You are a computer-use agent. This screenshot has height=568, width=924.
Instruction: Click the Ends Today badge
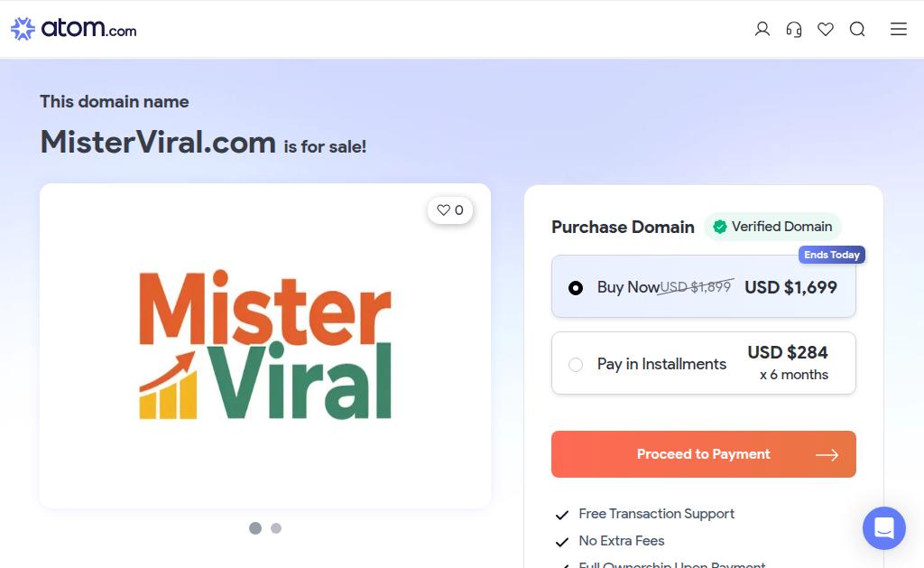pyautogui.click(x=831, y=255)
